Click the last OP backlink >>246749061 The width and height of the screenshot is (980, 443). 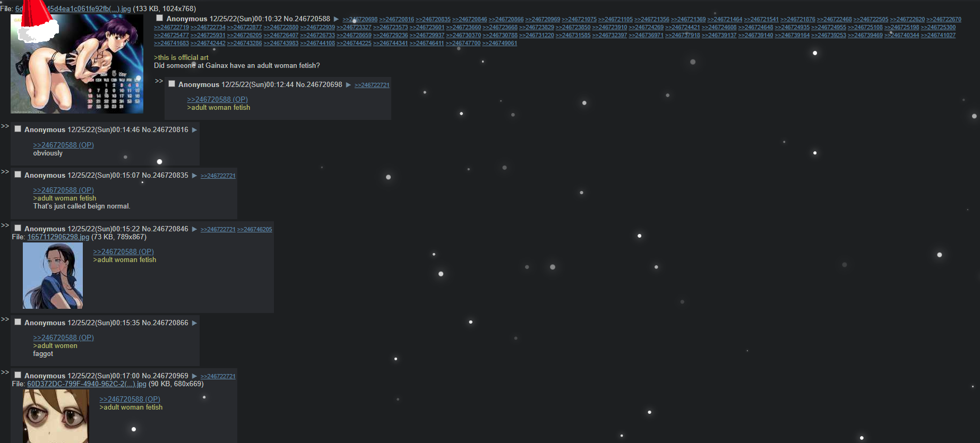click(500, 43)
